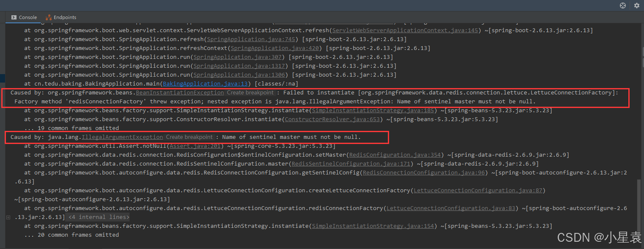Go to Assert.java:201 source

(x=196, y=146)
